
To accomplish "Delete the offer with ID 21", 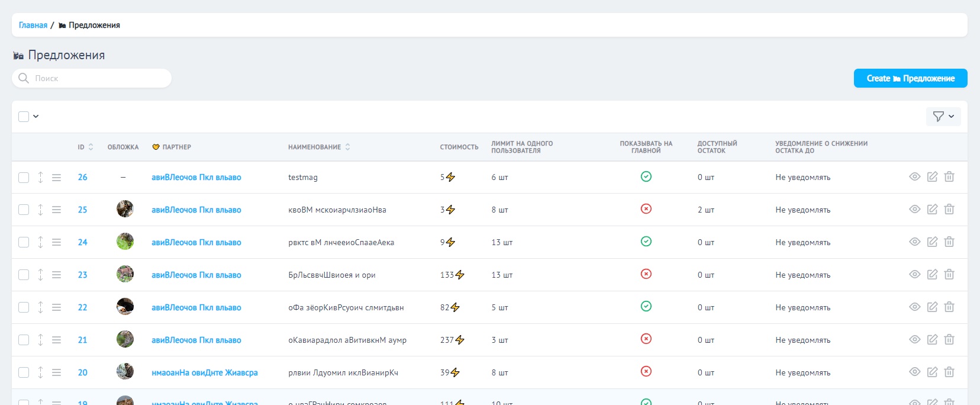I will (949, 340).
